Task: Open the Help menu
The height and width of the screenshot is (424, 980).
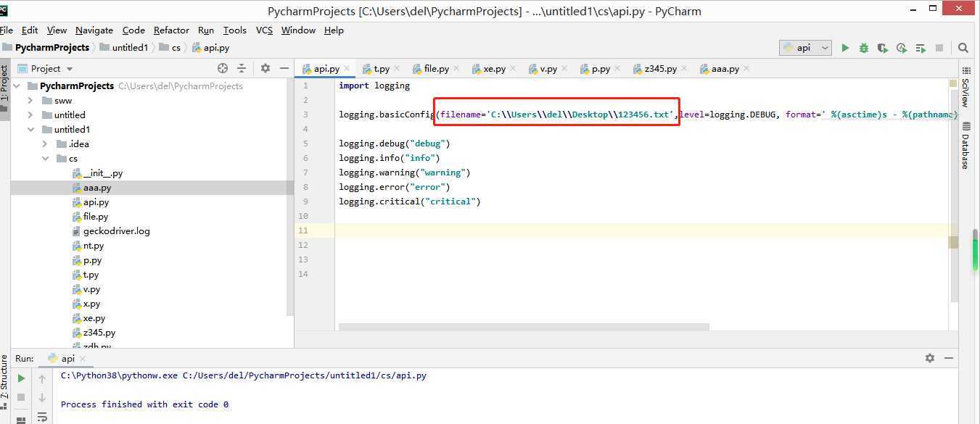Action: (x=334, y=30)
